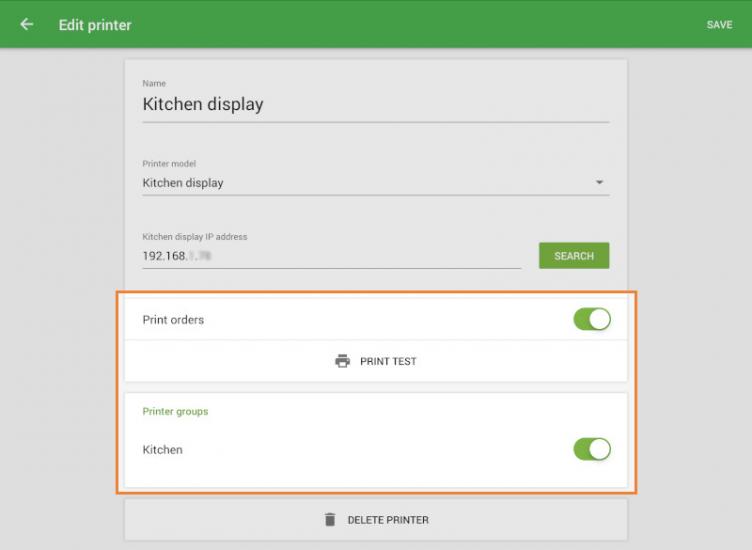The image size is (752, 550).
Task: Disable the Print orders switch
Action: 591,320
